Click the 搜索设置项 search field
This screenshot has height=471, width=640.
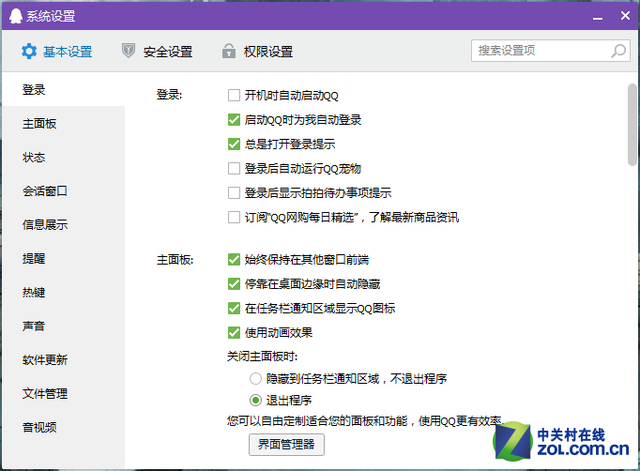(x=550, y=51)
